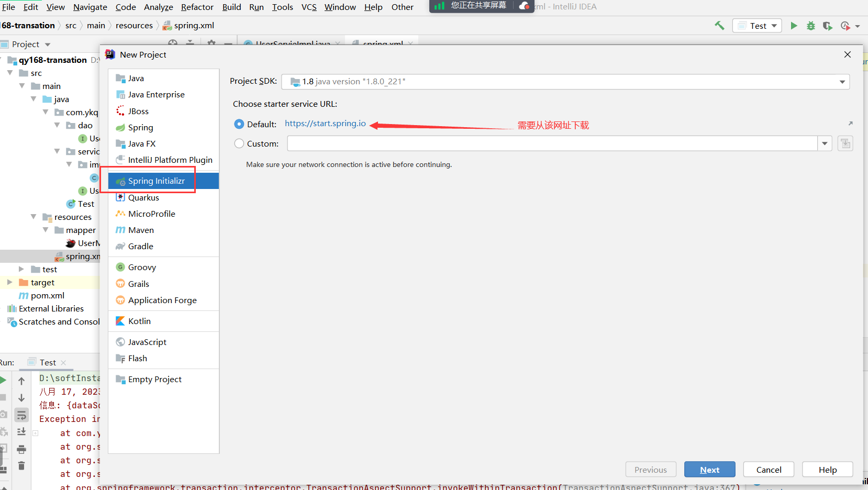Click the Application Forge icon
This screenshot has width=868, height=490.
pos(120,300)
